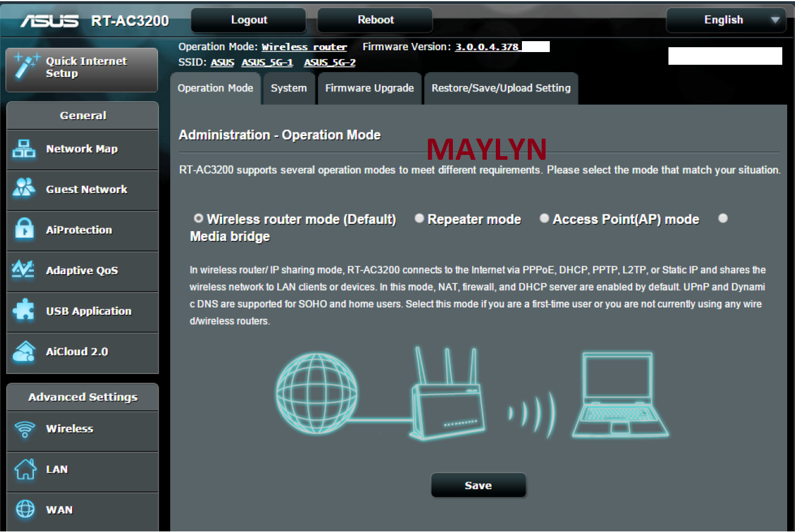795x532 pixels.
Task: Click the Reboot button
Action: [x=375, y=20]
